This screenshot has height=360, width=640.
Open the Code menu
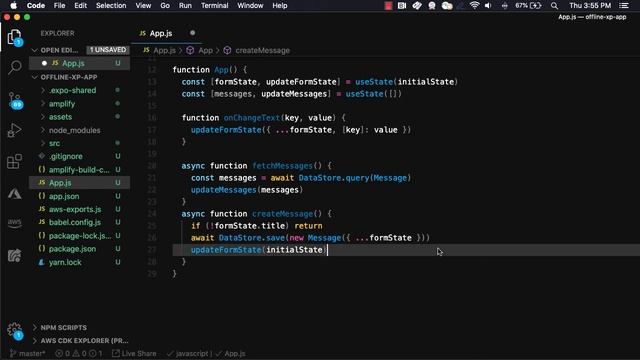click(36, 6)
